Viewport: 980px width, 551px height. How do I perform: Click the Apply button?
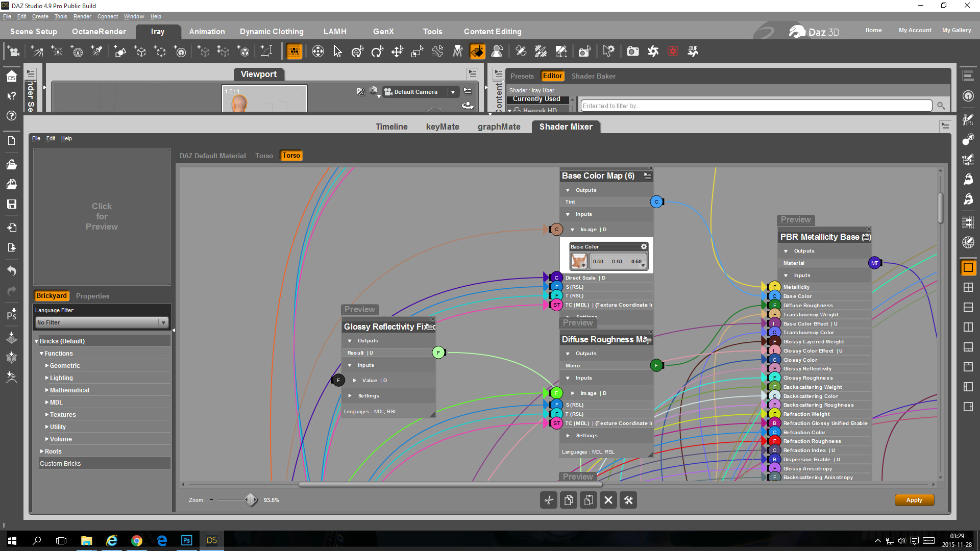[x=914, y=500]
